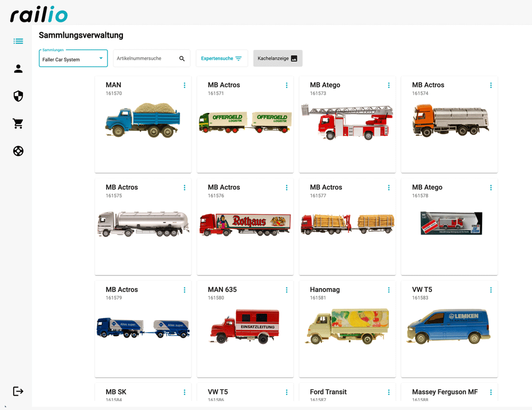532x410 pixels.
Task: Click article number 161579
Action: click(x=114, y=298)
